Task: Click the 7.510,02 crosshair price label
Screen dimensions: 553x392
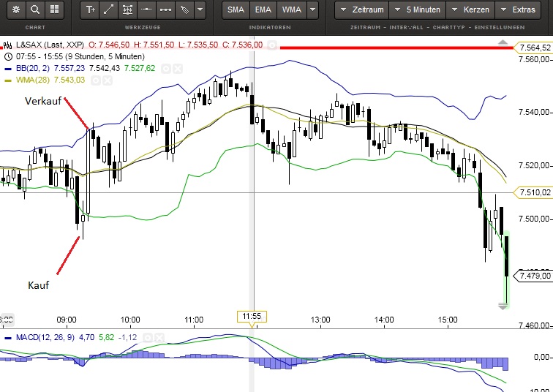Action: coord(535,192)
